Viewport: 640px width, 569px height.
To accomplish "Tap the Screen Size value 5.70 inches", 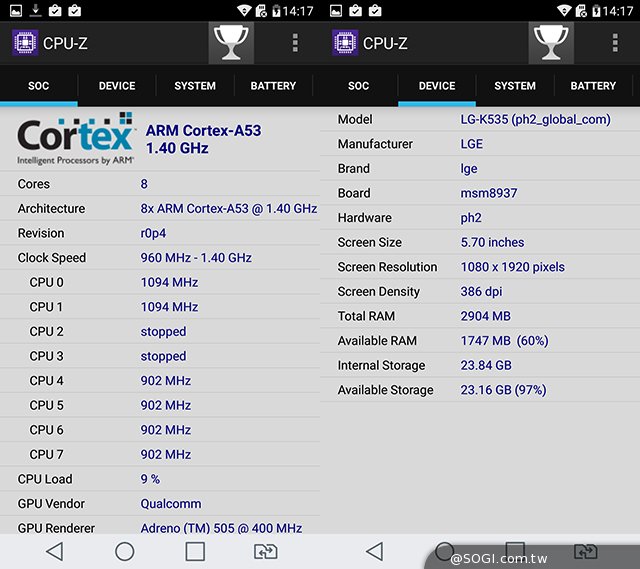I will click(492, 242).
